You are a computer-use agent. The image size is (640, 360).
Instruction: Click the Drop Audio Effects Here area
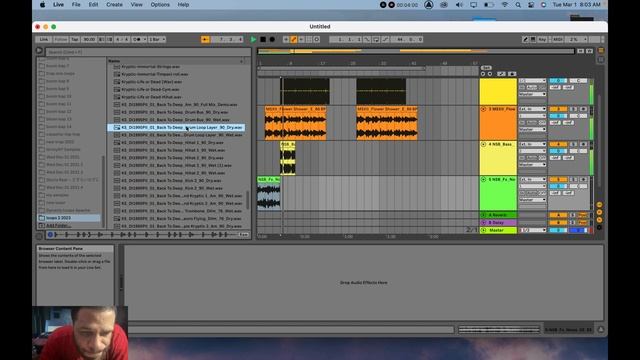[x=364, y=282]
